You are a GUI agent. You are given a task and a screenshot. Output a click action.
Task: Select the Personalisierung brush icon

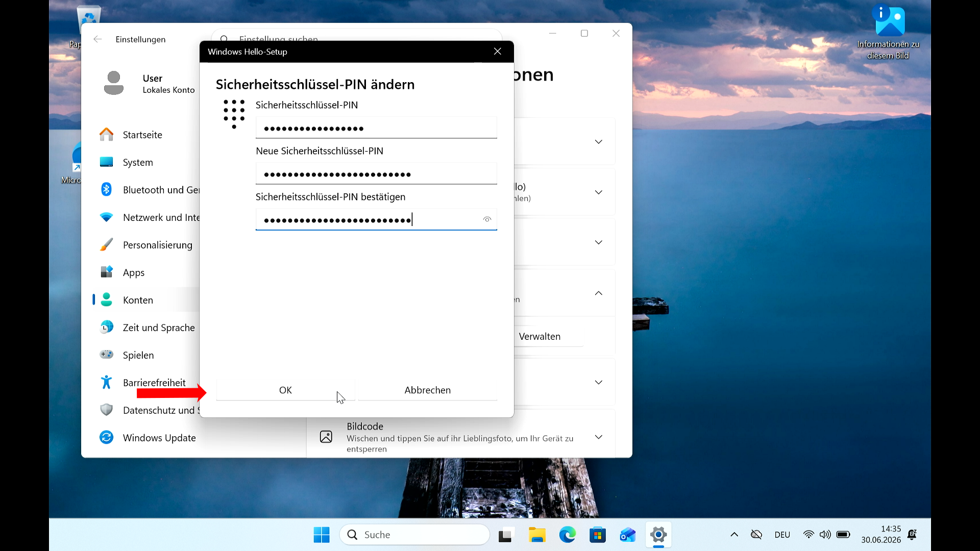pyautogui.click(x=106, y=245)
